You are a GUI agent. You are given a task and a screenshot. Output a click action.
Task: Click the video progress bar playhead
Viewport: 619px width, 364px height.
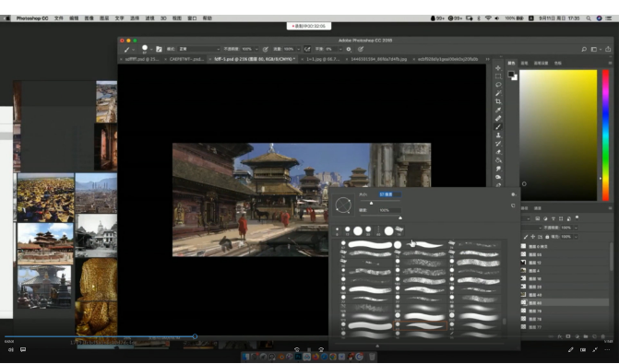pyautogui.click(x=195, y=336)
